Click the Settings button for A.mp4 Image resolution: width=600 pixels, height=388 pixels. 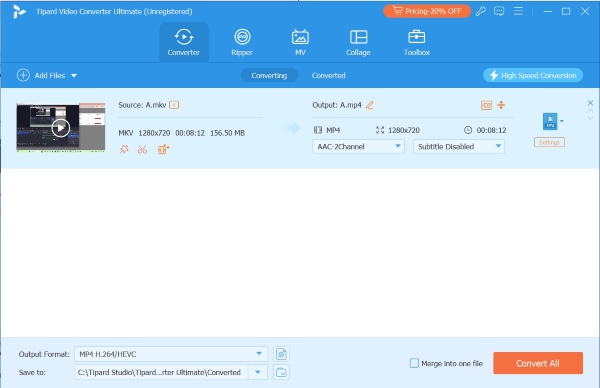point(549,142)
